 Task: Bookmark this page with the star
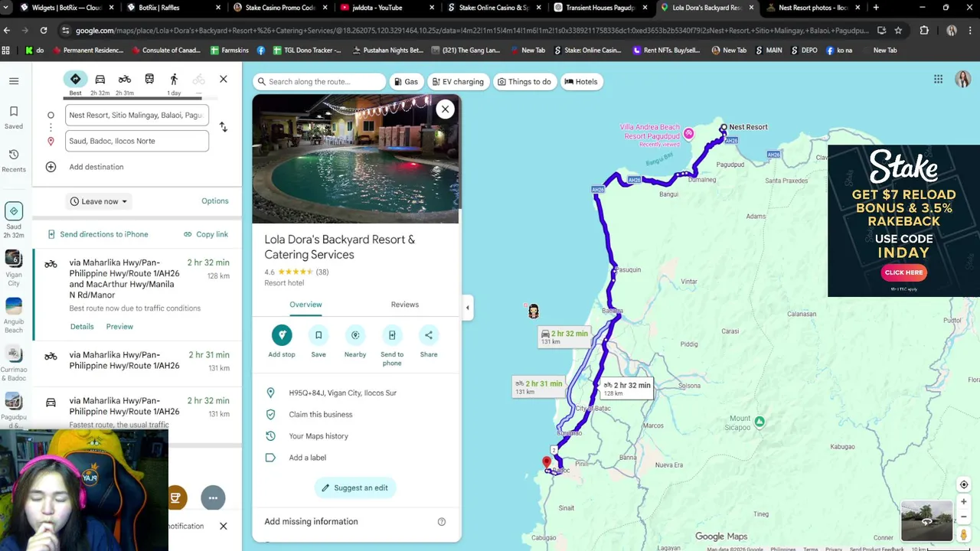[x=898, y=31]
